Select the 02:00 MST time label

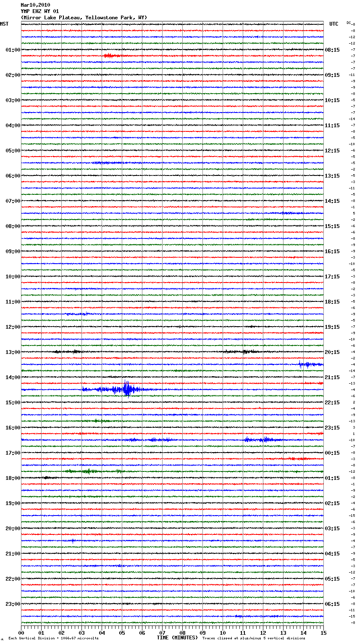13,75
